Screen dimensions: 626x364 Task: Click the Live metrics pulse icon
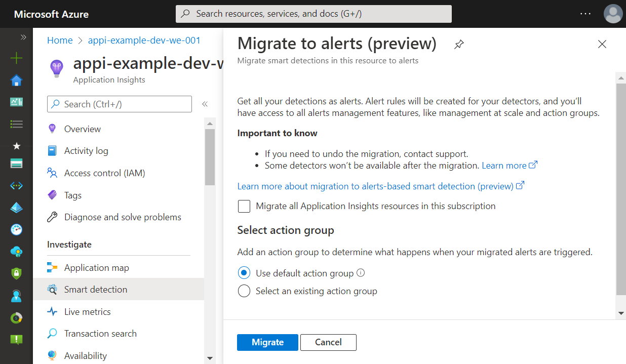[52, 312]
